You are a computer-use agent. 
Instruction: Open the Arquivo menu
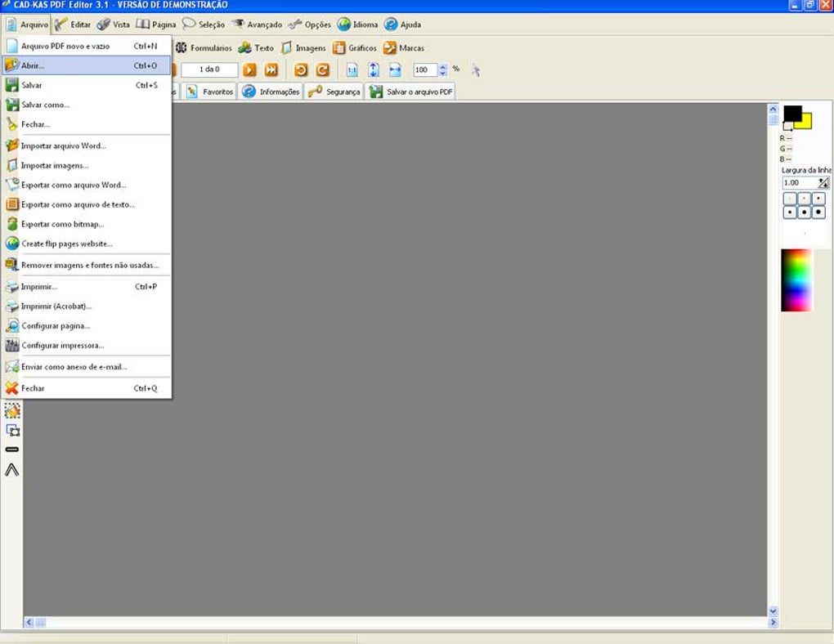click(27, 25)
